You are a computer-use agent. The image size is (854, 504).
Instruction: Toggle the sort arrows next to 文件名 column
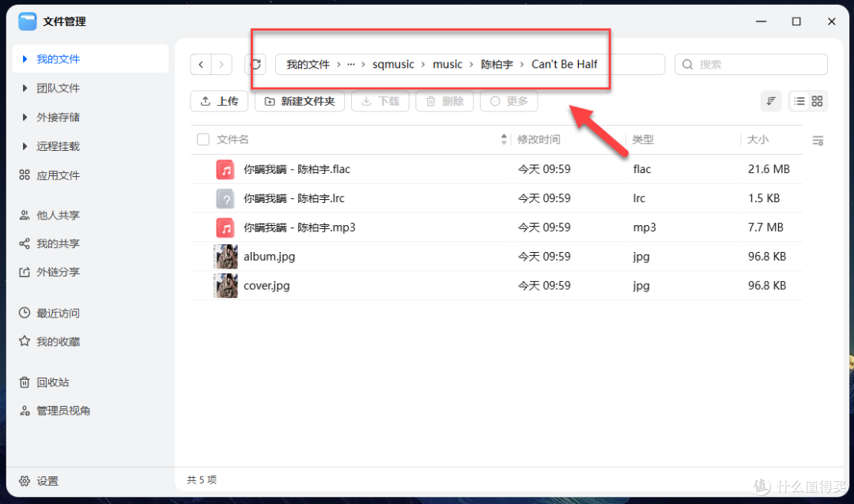point(504,139)
